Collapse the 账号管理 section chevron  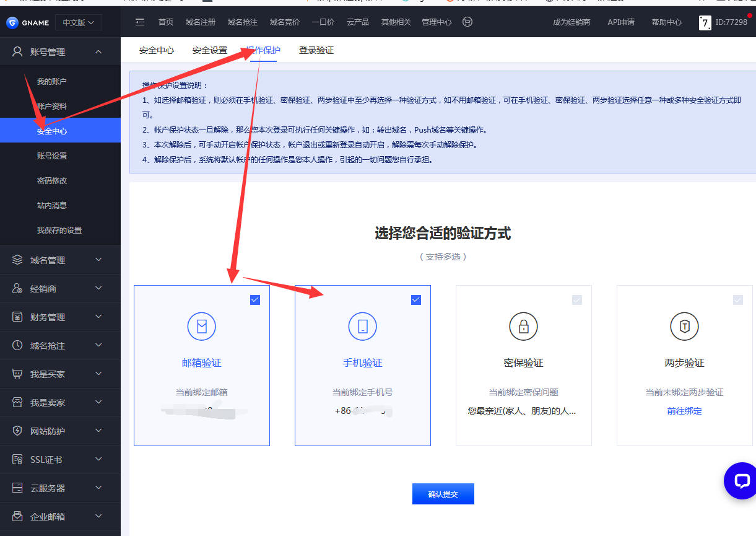(98, 52)
